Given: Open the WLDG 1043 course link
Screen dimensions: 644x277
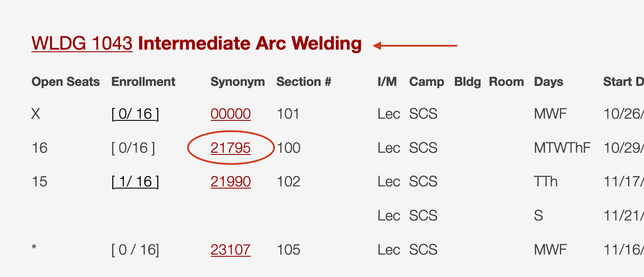Looking at the screenshot, I should [82, 44].
